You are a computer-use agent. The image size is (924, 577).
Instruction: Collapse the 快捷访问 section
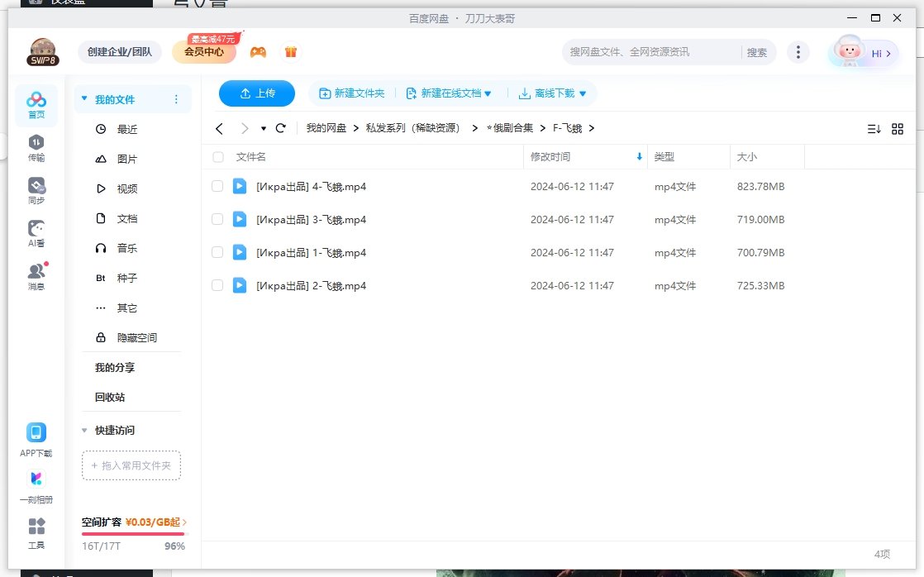pos(83,430)
